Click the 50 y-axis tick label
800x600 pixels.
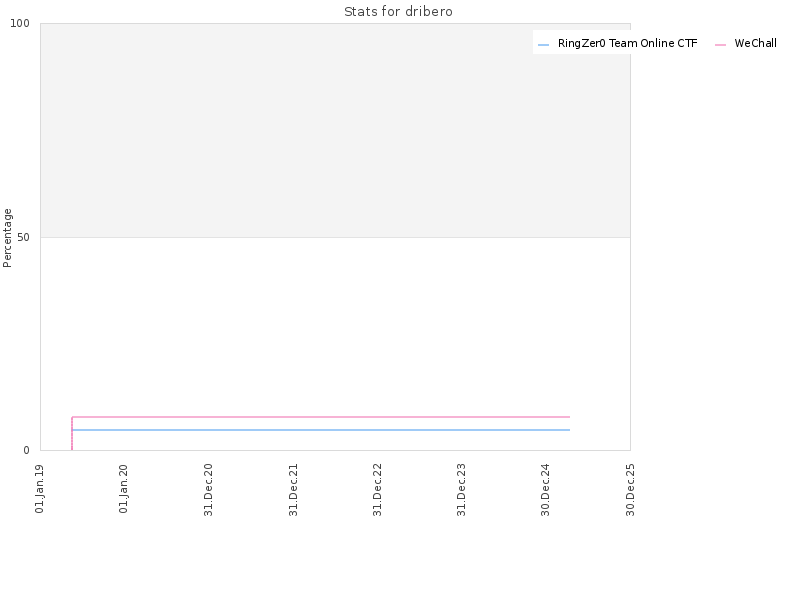tap(23, 237)
